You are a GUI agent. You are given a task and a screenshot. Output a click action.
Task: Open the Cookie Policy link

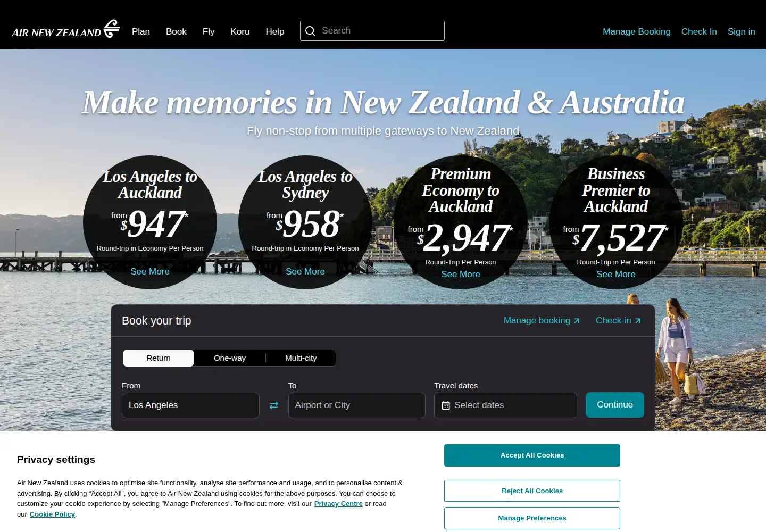click(x=52, y=514)
